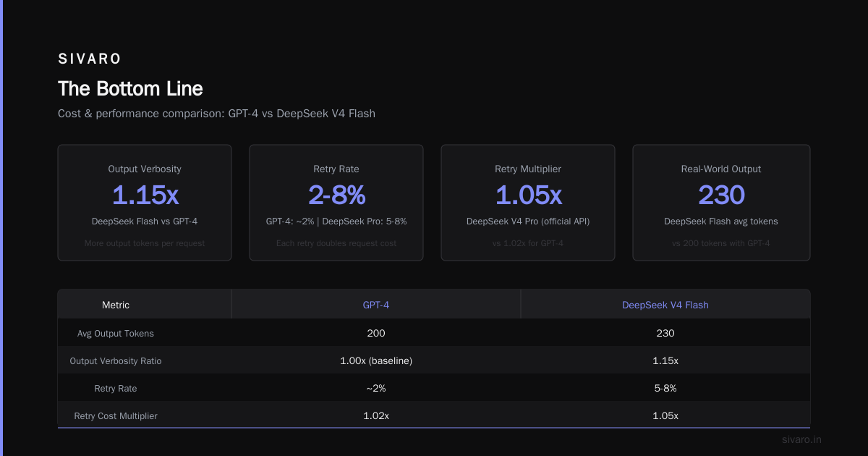868x456 pixels.
Task: Select the Retry Rate table row label
Action: point(116,389)
